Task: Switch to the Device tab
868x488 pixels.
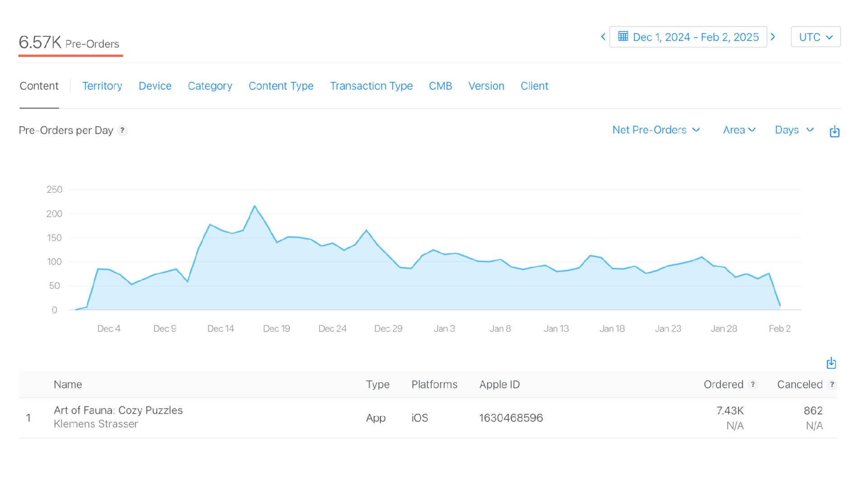Action: tap(155, 86)
